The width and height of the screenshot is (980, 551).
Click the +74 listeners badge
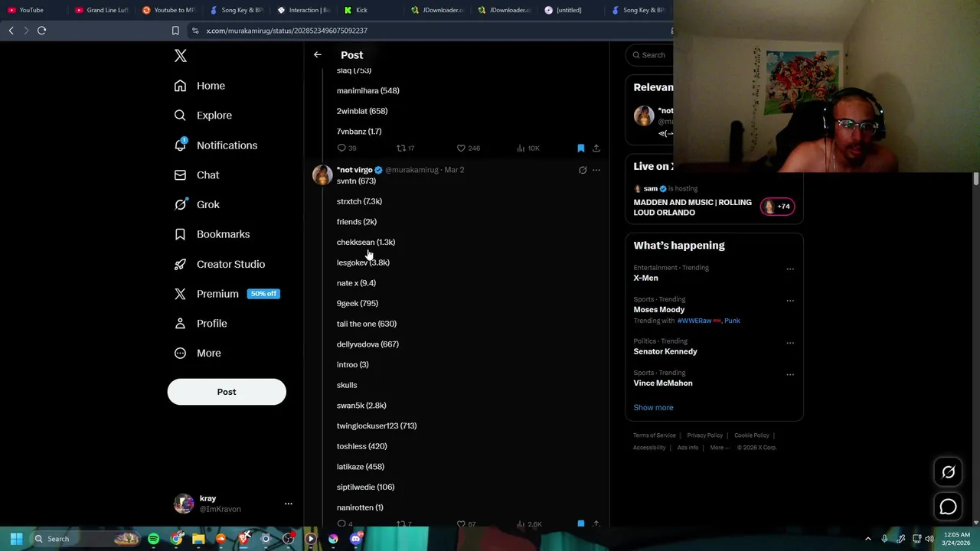(x=777, y=207)
